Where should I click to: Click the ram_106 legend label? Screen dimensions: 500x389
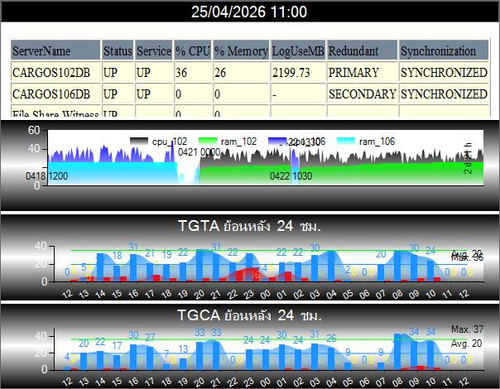point(377,141)
